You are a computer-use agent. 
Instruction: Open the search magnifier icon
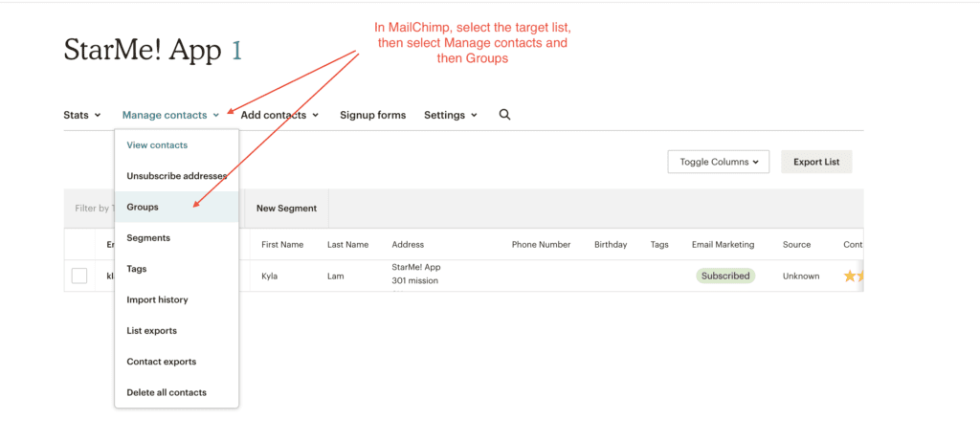[x=505, y=115]
